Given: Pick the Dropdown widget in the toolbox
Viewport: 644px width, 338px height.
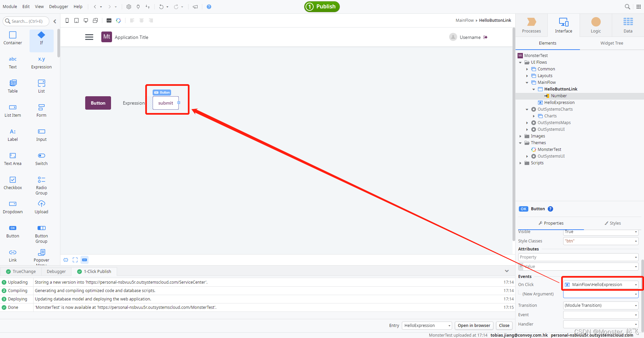Looking at the screenshot, I should (x=13, y=207).
